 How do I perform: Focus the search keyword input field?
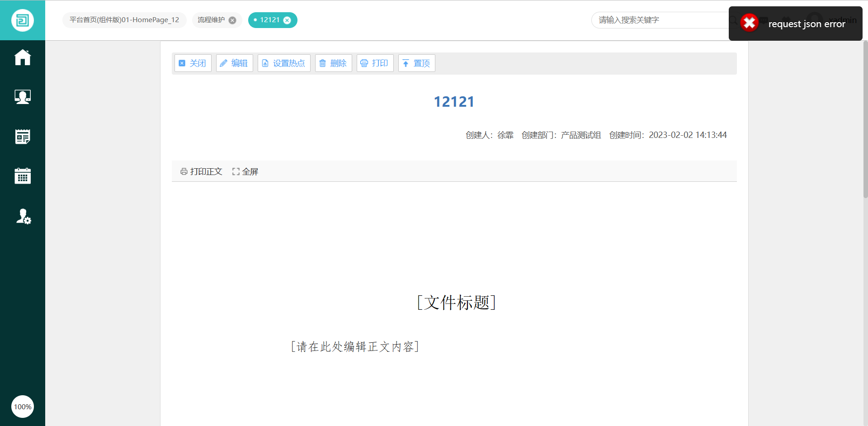(x=660, y=20)
